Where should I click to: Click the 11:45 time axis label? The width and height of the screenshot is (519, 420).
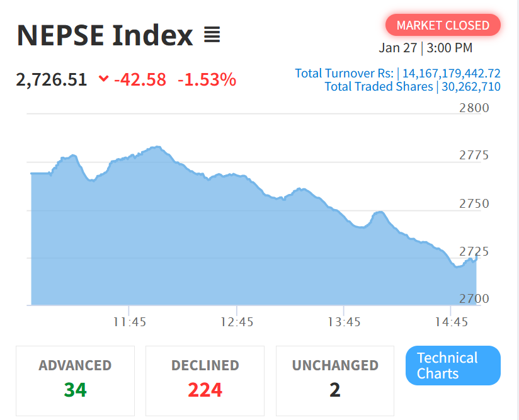[130, 322]
